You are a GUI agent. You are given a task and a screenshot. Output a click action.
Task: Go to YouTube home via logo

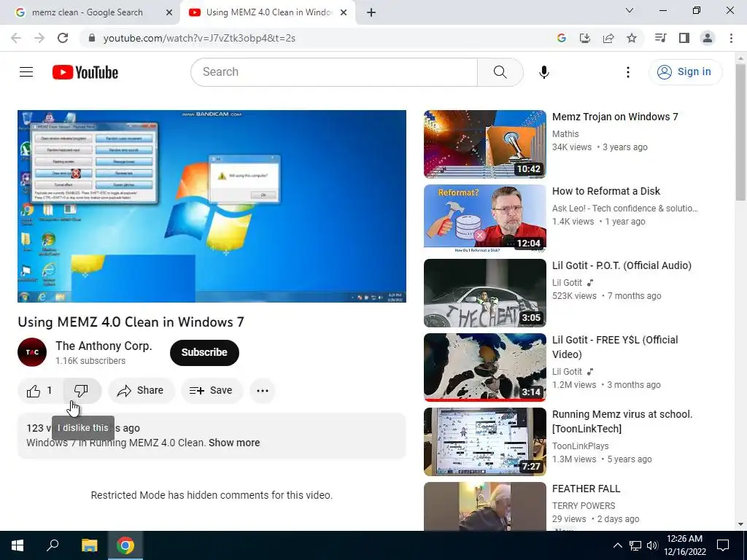(x=85, y=72)
